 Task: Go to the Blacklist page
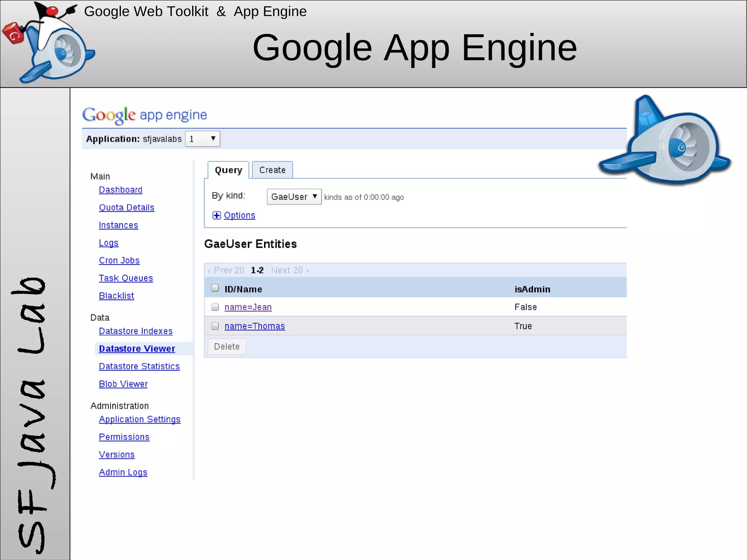coord(116,296)
